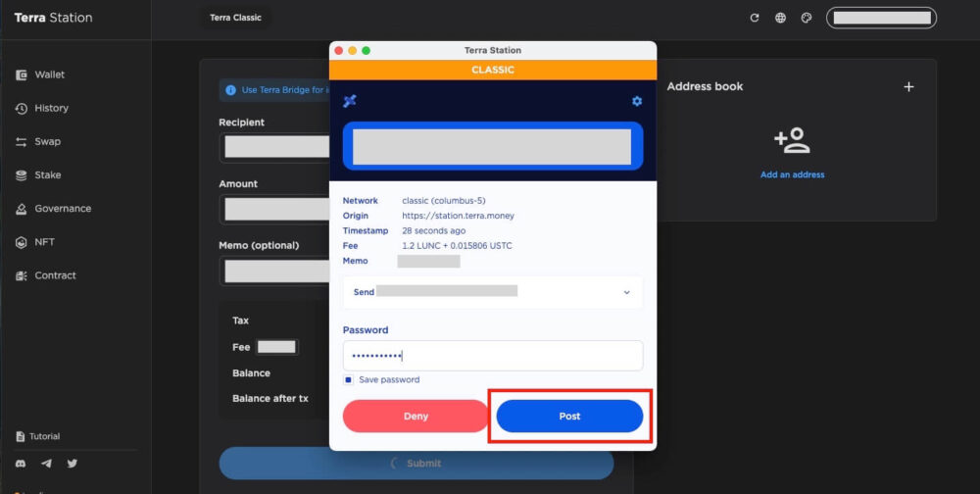Add address with plus icon

(908, 86)
